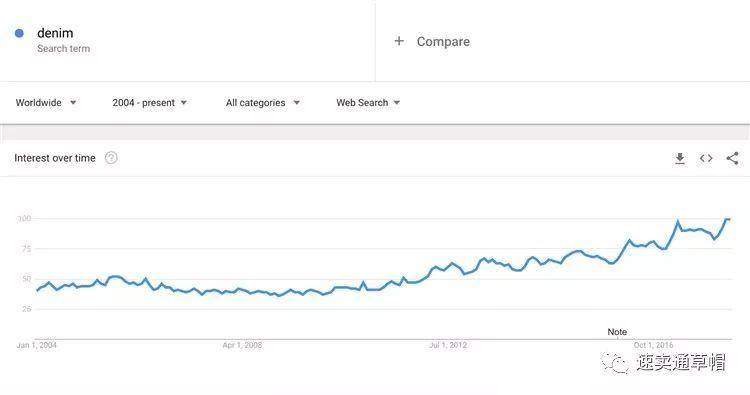Open the embed code icon
The image size is (750, 395).
[706, 158]
